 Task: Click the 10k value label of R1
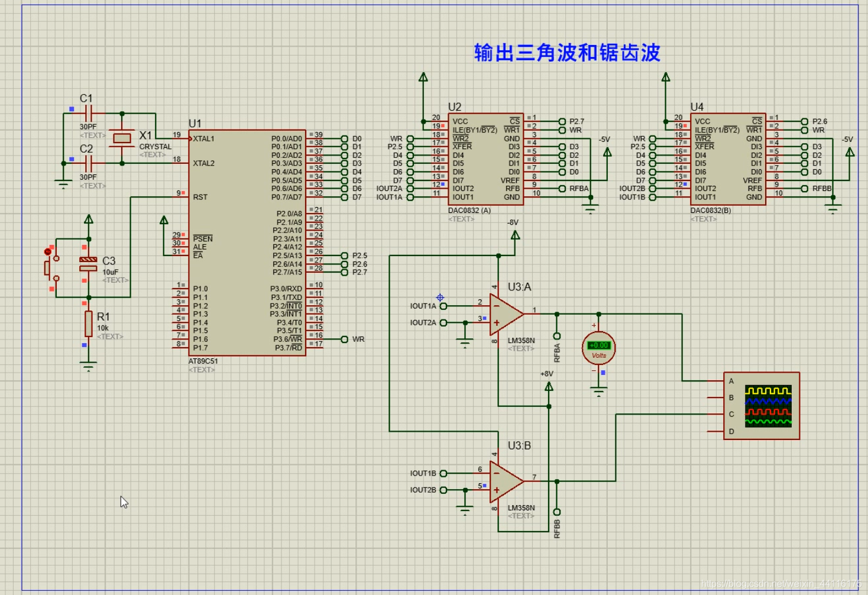pos(103,328)
